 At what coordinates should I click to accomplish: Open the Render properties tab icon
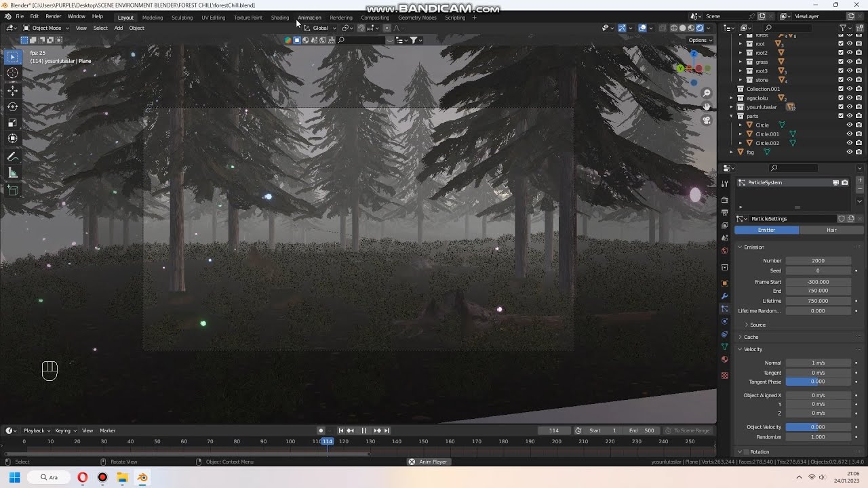pos(724,200)
